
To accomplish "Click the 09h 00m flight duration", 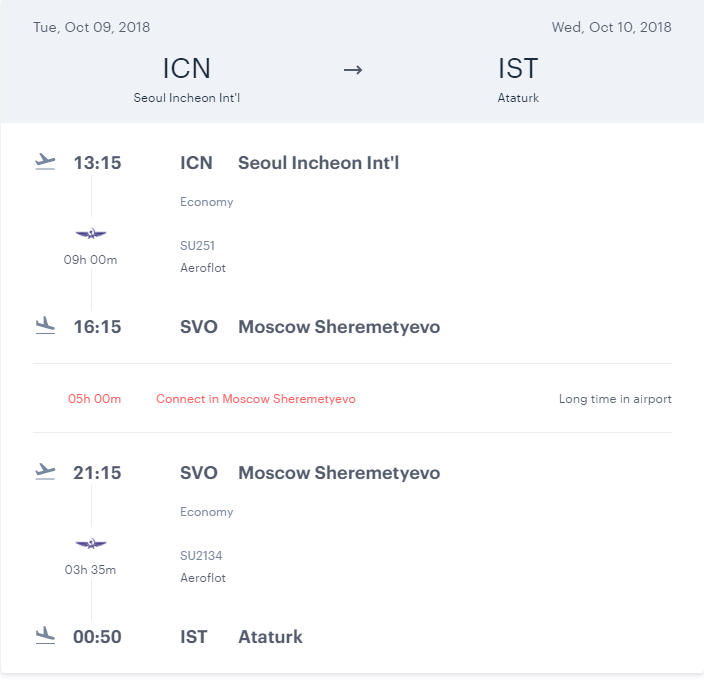I will [91, 260].
